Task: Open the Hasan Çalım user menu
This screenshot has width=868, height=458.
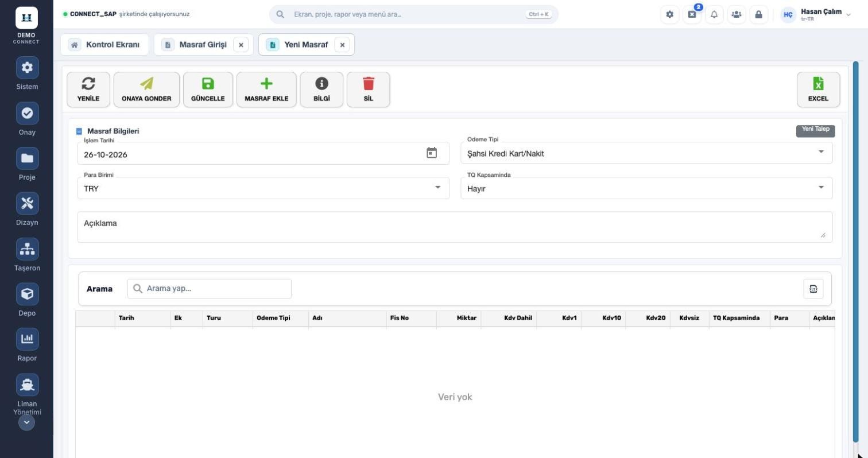Action: click(x=816, y=14)
